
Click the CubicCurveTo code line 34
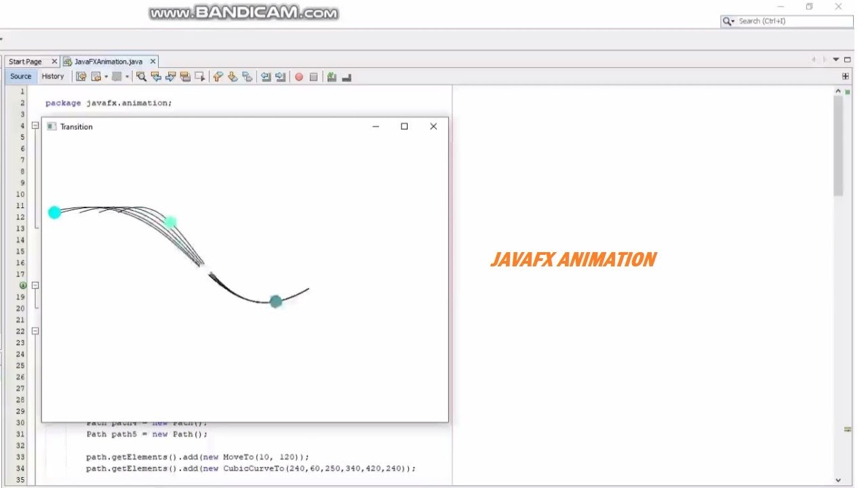[x=251, y=468]
